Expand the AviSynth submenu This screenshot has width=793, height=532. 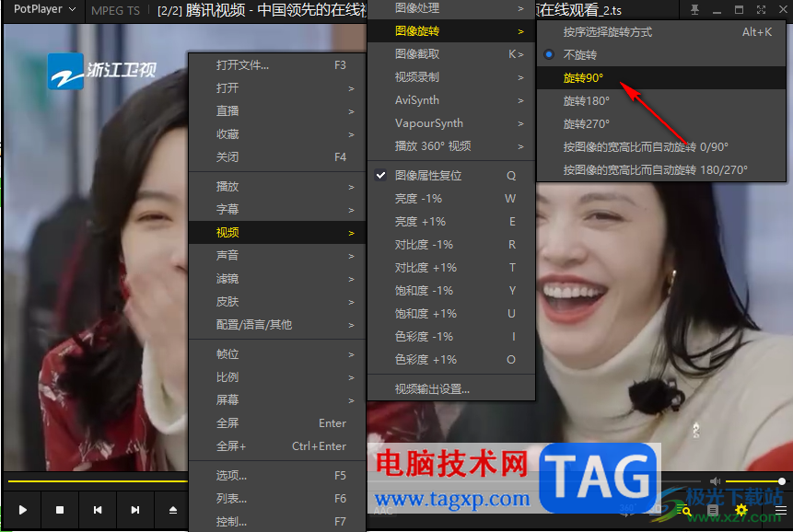pyautogui.click(x=451, y=100)
